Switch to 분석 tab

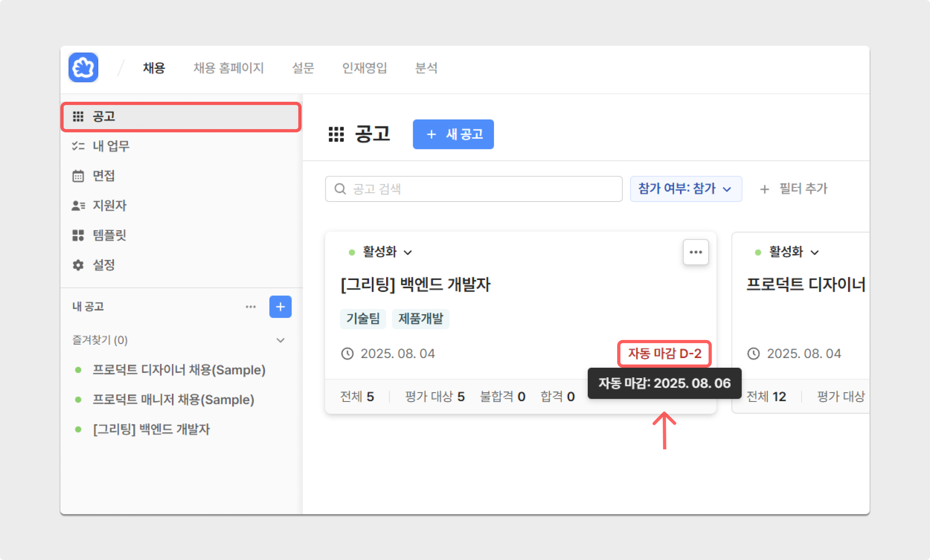pyautogui.click(x=426, y=68)
